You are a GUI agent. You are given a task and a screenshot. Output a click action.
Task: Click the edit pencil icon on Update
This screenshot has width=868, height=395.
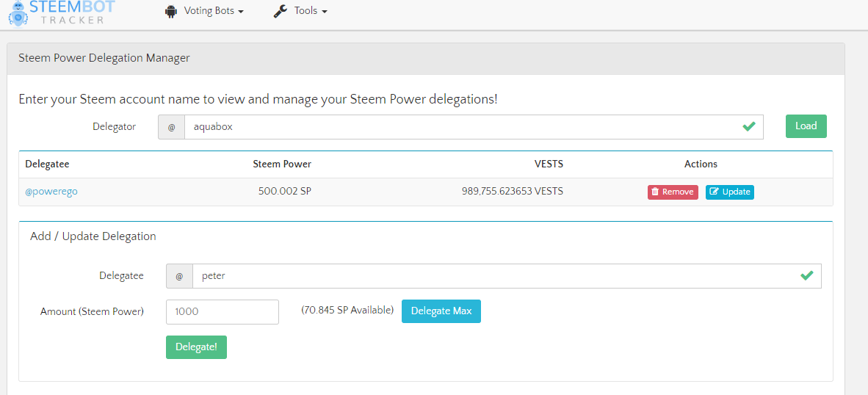(x=714, y=192)
